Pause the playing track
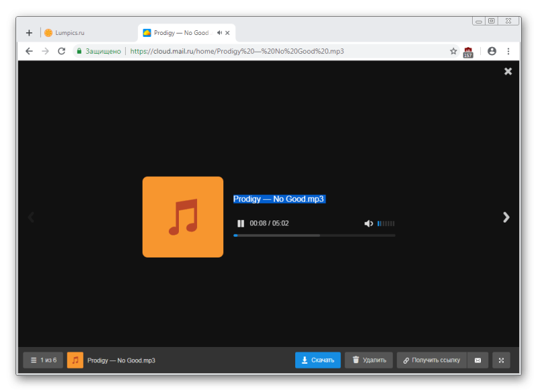This screenshot has width=538, height=392. click(x=241, y=224)
